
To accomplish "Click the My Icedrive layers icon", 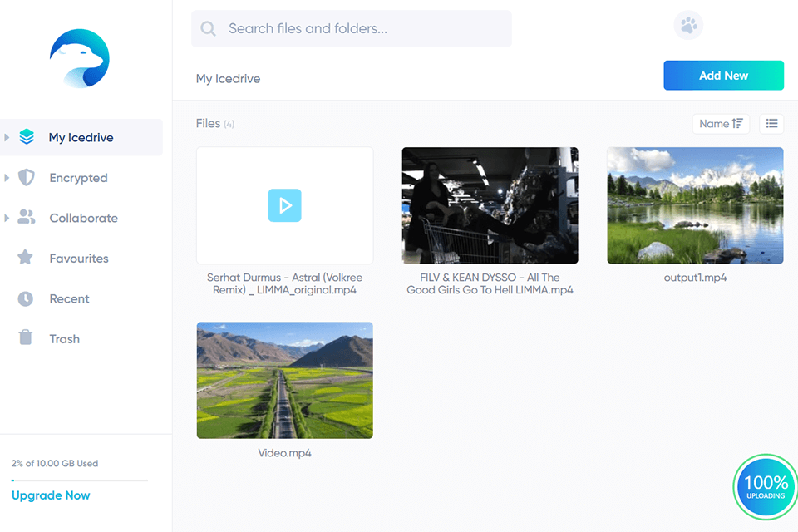I will [27, 137].
